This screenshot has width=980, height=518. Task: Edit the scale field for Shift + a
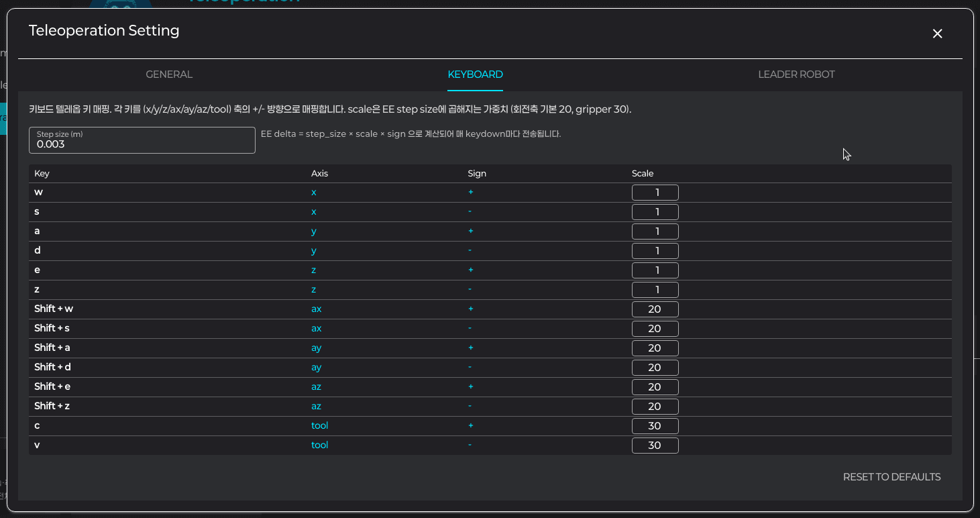655,348
